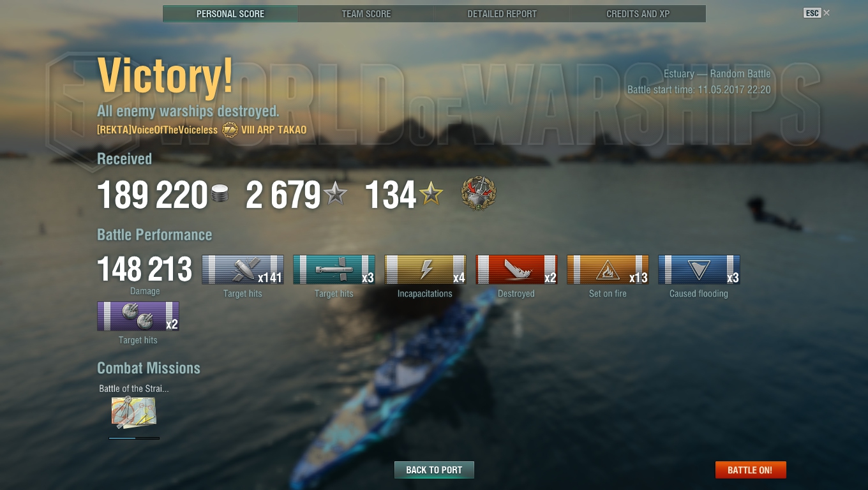Select the Personal Score tab
This screenshot has height=490, width=868.
pos(230,13)
